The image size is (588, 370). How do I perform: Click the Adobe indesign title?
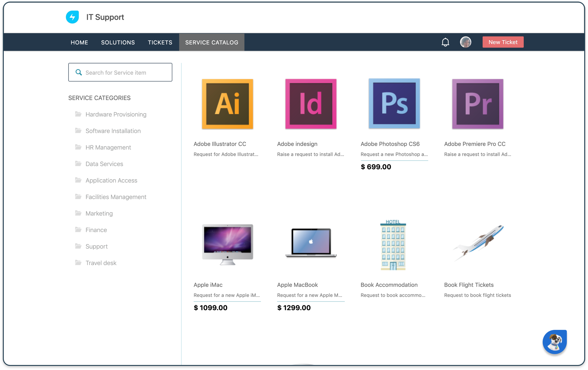coord(297,144)
